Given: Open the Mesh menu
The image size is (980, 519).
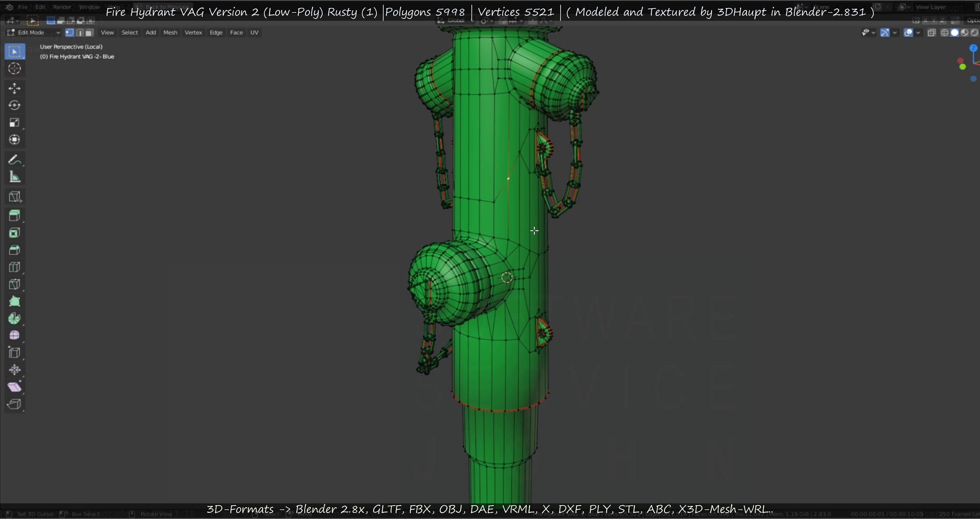Looking at the screenshot, I should (x=170, y=33).
